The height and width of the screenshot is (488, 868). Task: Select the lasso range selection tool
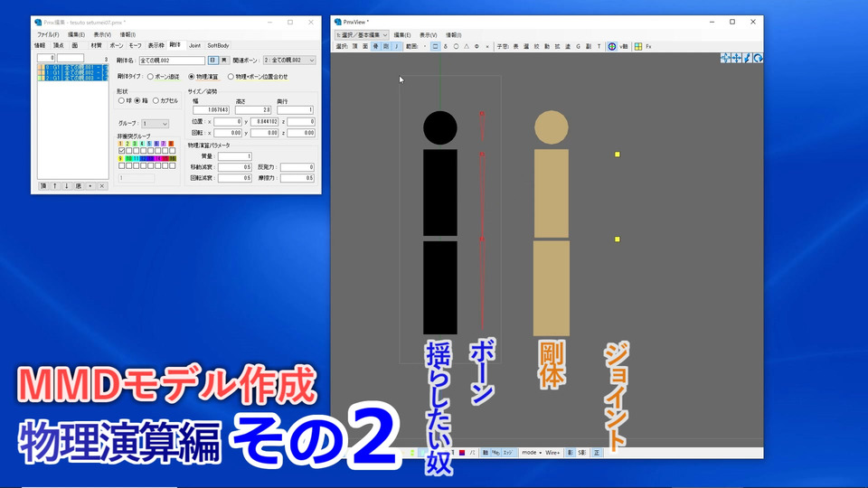446,46
